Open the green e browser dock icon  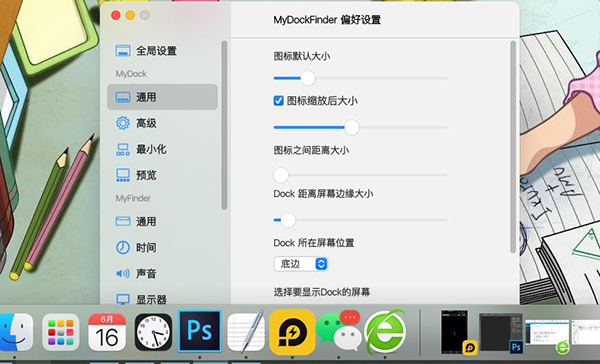pos(385,332)
